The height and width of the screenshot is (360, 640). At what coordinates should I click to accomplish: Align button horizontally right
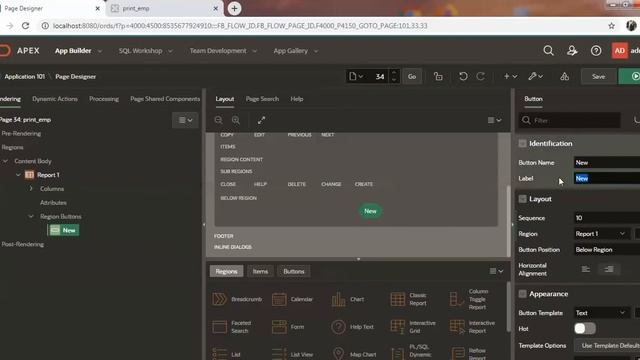[x=609, y=269]
